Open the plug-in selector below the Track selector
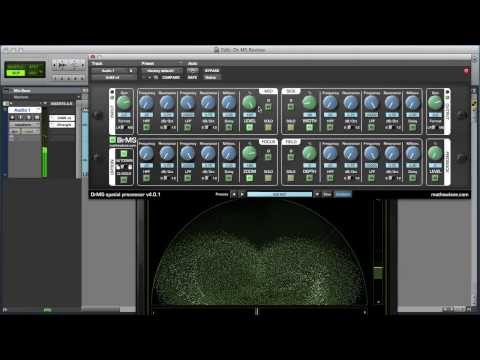480x360 pixels. pyautogui.click(x=114, y=77)
